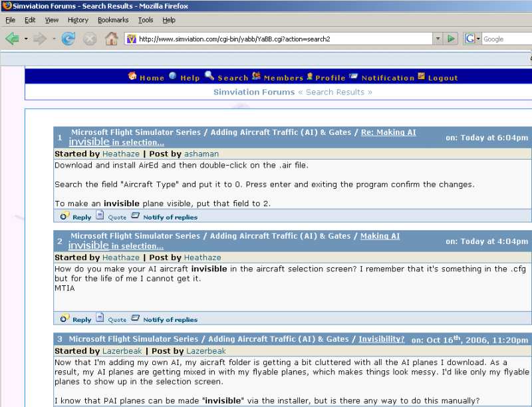The image size is (532, 407).
Task: Click the Notification icon in the forum nav
Action: pos(354,76)
